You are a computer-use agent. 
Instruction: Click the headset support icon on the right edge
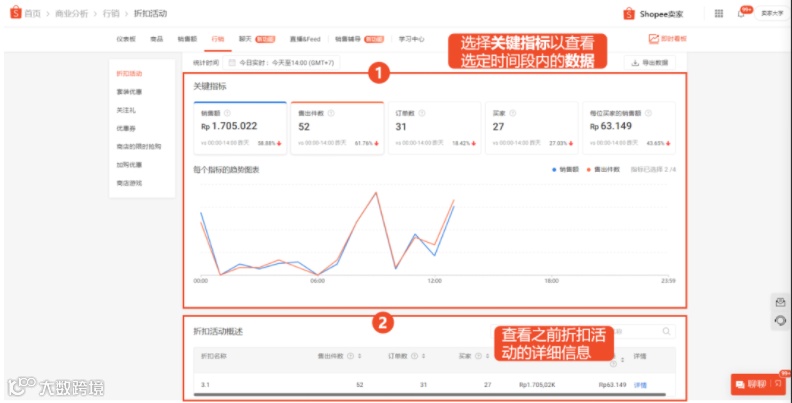(780, 321)
